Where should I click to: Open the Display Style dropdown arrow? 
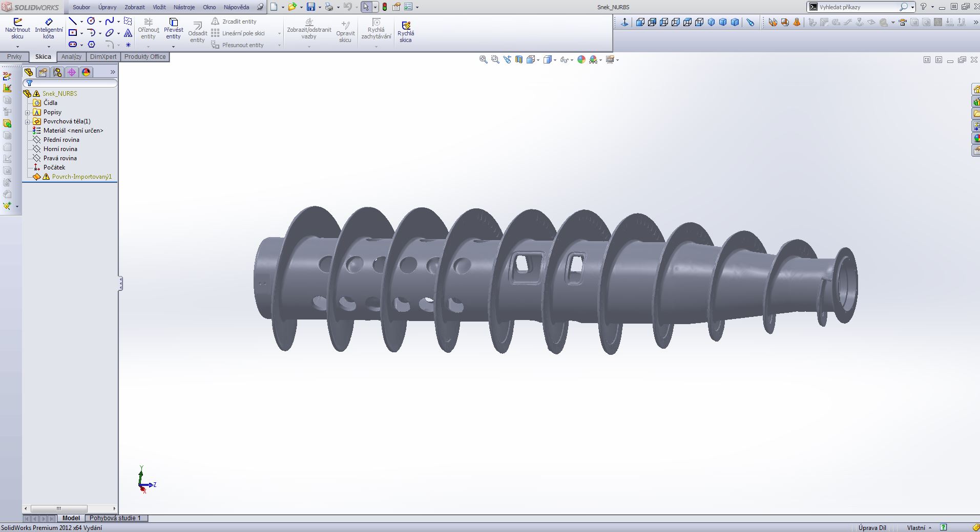(555, 60)
